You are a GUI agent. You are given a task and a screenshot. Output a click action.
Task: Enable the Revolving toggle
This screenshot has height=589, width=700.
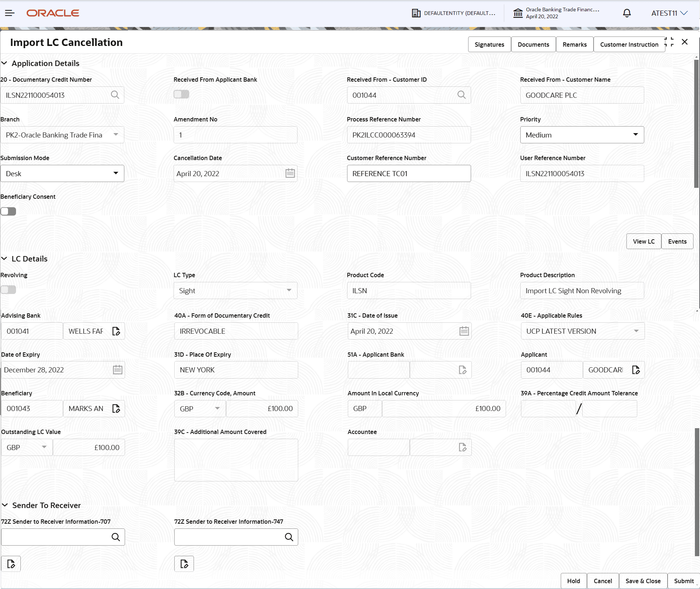8,289
